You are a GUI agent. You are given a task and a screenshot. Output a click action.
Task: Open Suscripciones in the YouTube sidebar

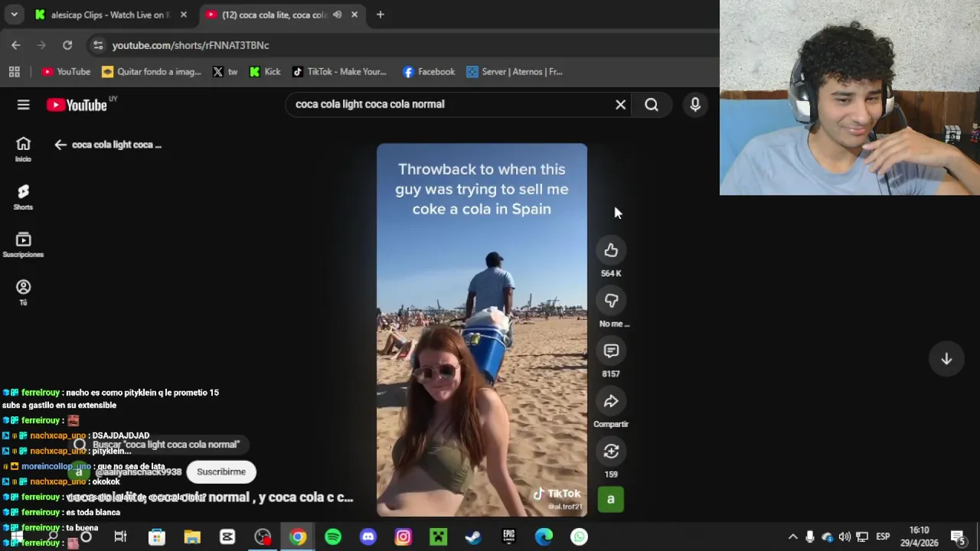point(23,245)
